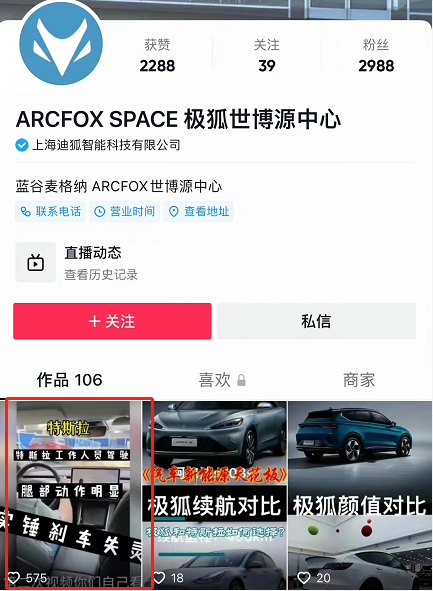433x591 pixels.
Task: Send a message via 私信 button
Action: coord(317,321)
